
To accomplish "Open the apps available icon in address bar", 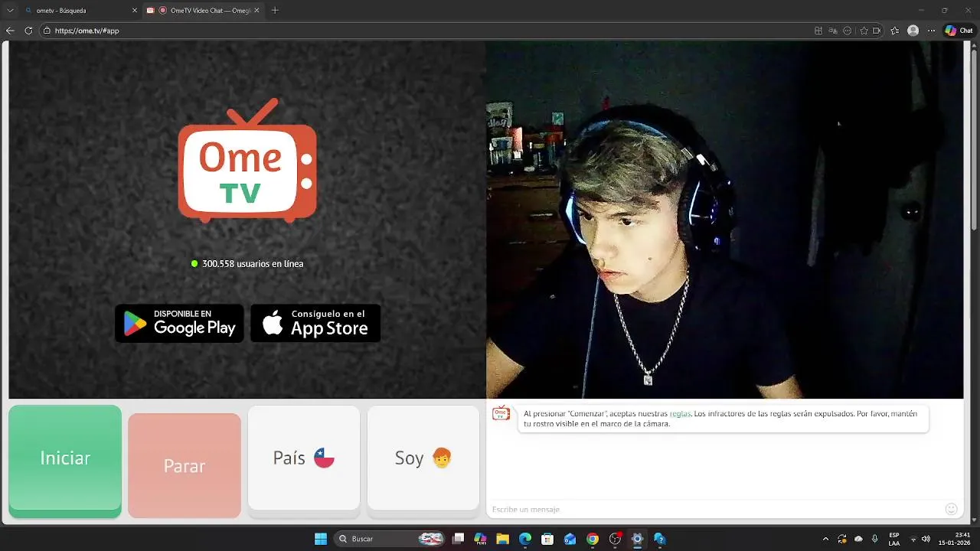I will click(x=818, y=31).
